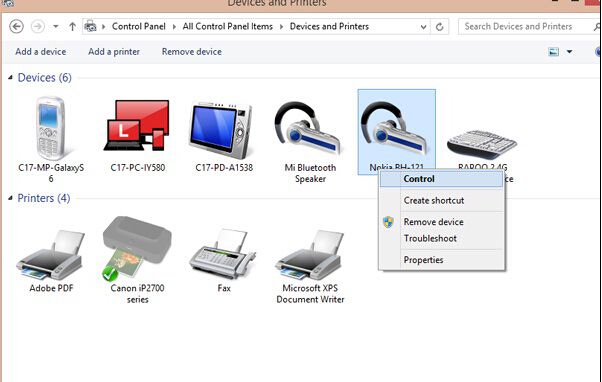This screenshot has height=382, width=602.
Task: Click the C17-PC-IY580 label text
Action: [138, 168]
